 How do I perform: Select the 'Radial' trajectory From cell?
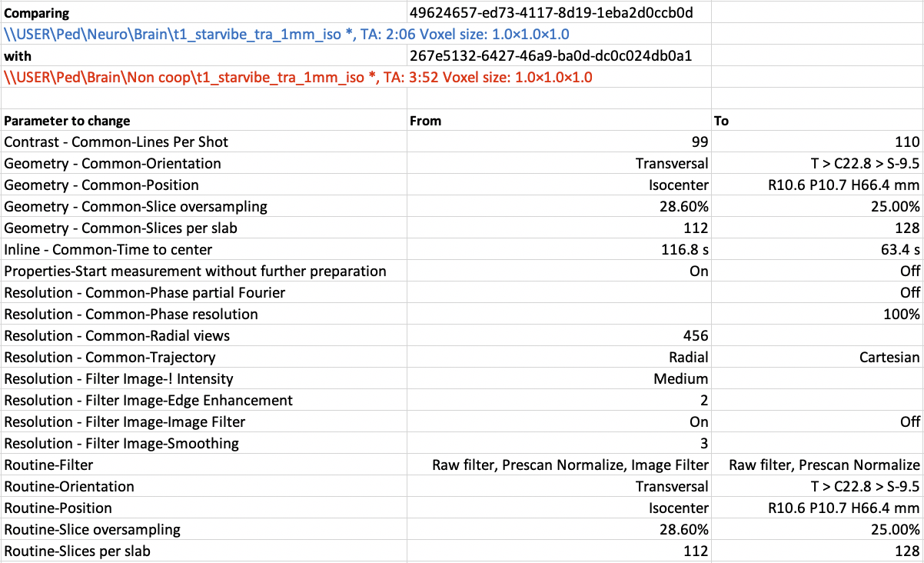(x=689, y=358)
